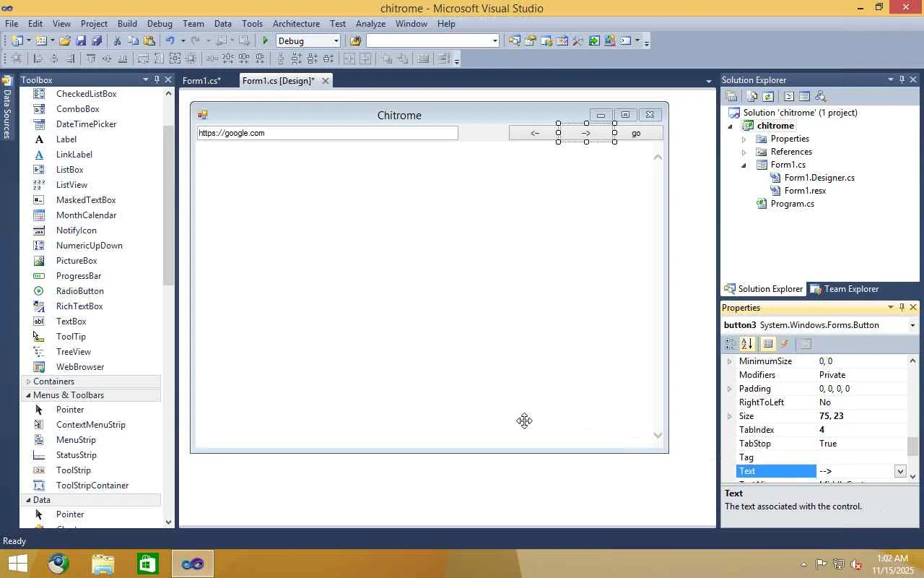Select Program.cs in Solution Explorer
Image resolution: width=924 pixels, height=578 pixels.
[792, 204]
